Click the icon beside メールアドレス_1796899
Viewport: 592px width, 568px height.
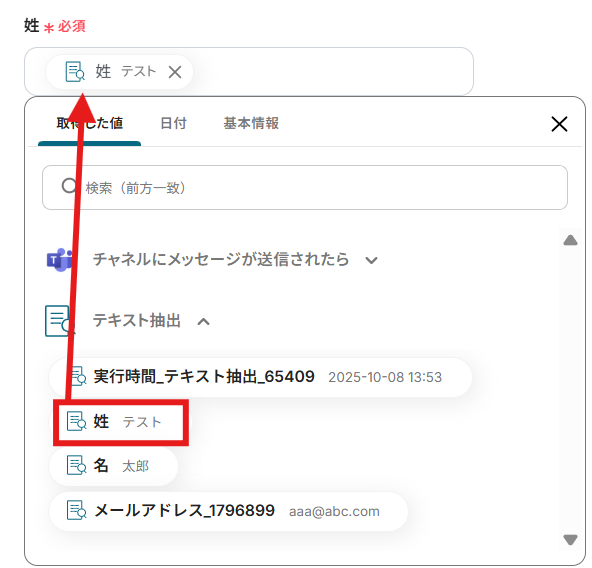[x=76, y=511]
